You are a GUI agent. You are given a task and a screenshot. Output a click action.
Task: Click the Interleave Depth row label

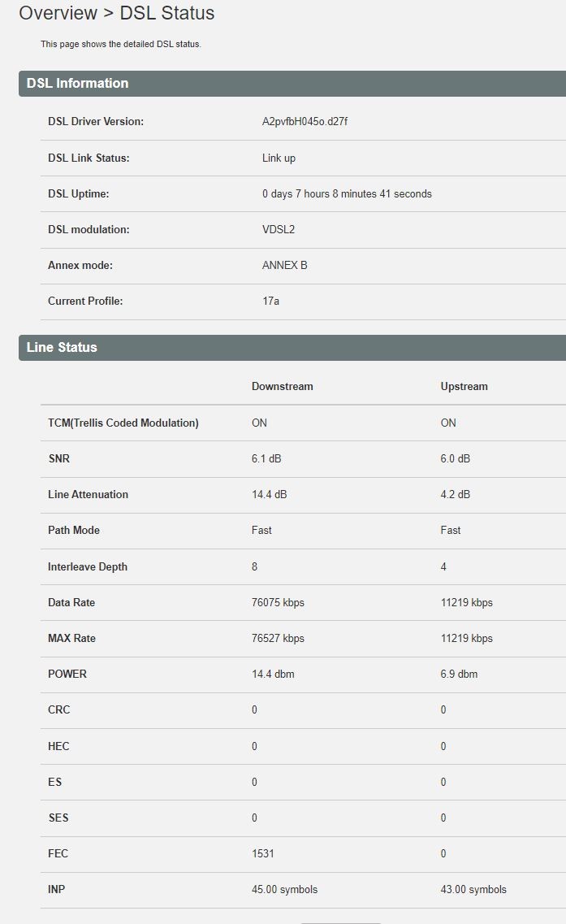pyautogui.click(x=87, y=567)
